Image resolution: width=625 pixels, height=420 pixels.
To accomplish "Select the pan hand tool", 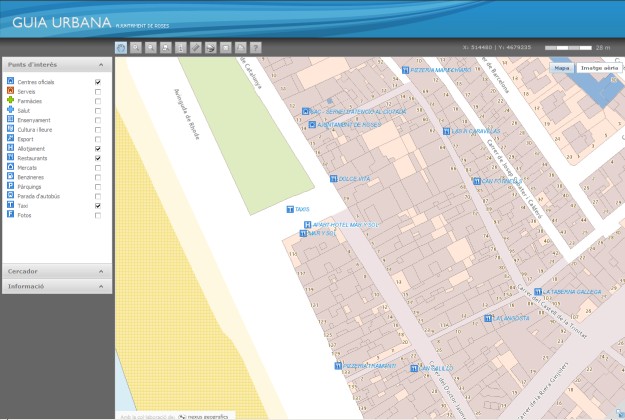I will [121, 47].
